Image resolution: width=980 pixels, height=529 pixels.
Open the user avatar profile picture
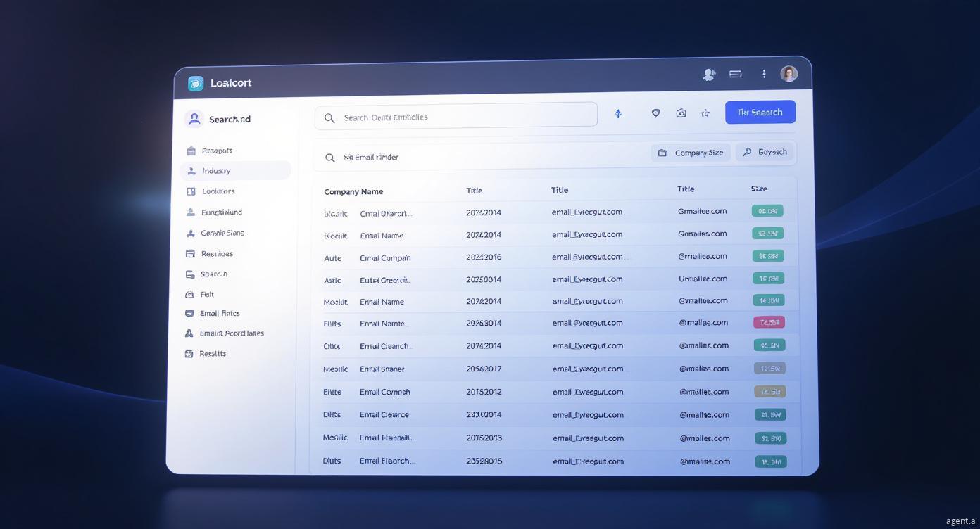789,74
